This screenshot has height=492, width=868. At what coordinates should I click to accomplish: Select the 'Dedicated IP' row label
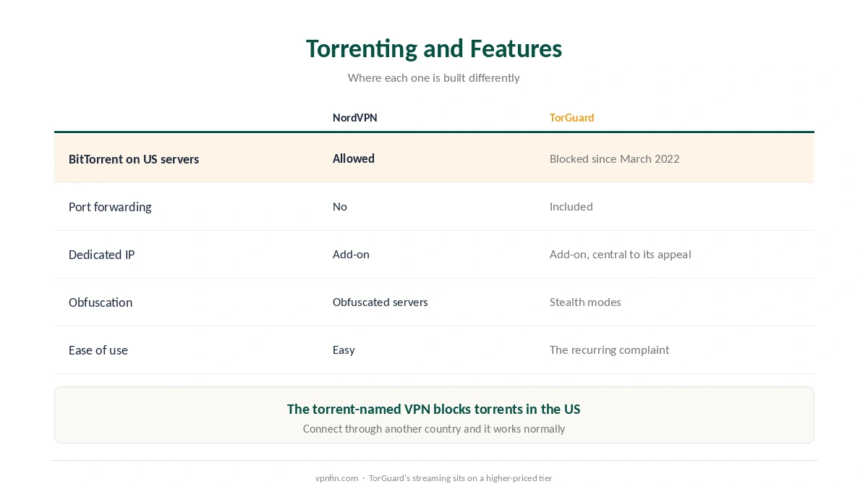pos(101,255)
